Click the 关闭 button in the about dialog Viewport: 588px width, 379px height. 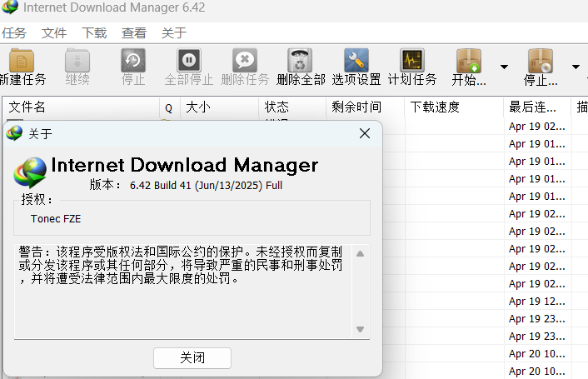[x=192, y=357]
